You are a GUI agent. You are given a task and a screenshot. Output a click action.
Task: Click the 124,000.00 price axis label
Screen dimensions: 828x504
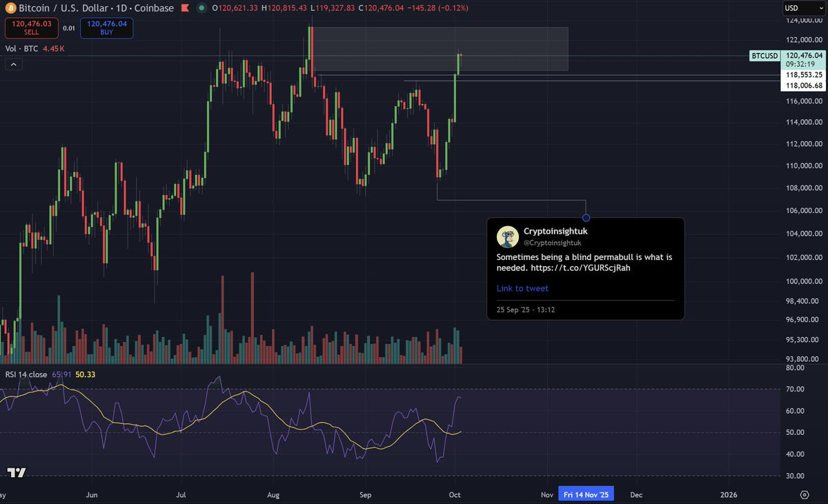pyautogui.click(x=805, y=19)
